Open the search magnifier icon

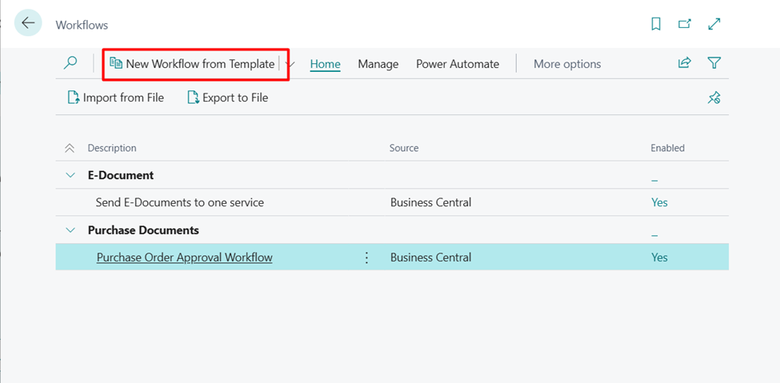pyautogui.click(x=71, y=63)
